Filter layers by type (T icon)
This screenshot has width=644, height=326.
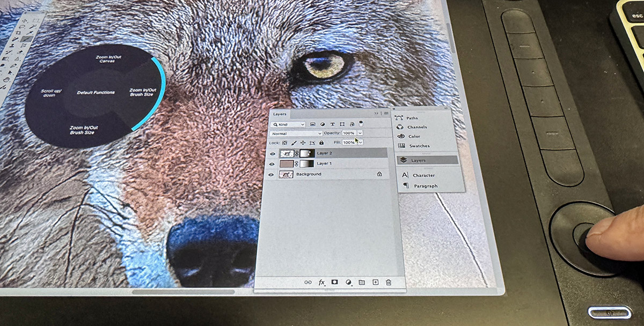pos(332,124)
